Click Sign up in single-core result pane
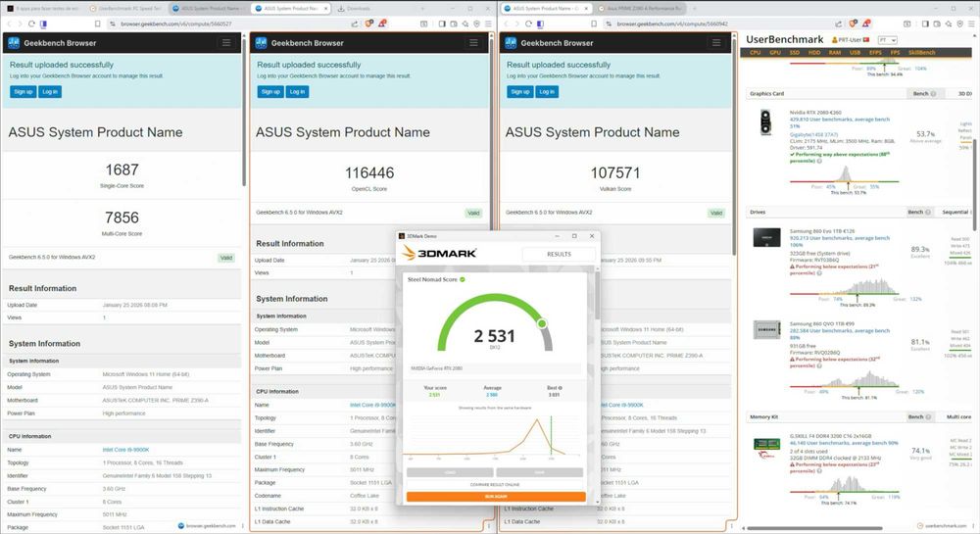This screenshot has height=534, width=980. [24, 92]
